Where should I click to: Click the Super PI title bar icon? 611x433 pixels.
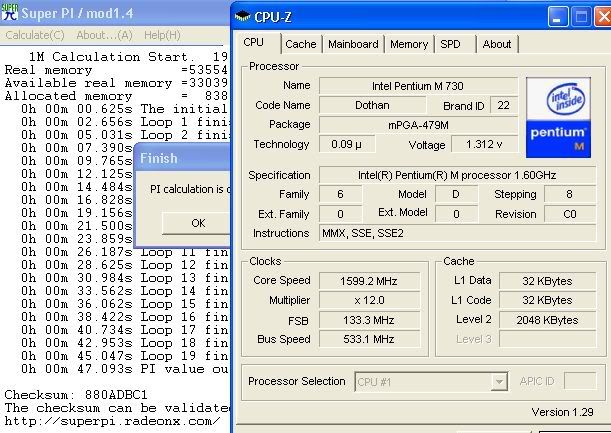pyautogui.click(x=11, y=11)
